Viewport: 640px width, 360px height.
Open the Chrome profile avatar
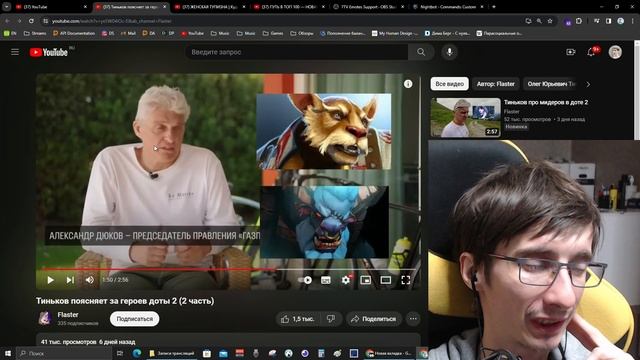tap(620, 21)
